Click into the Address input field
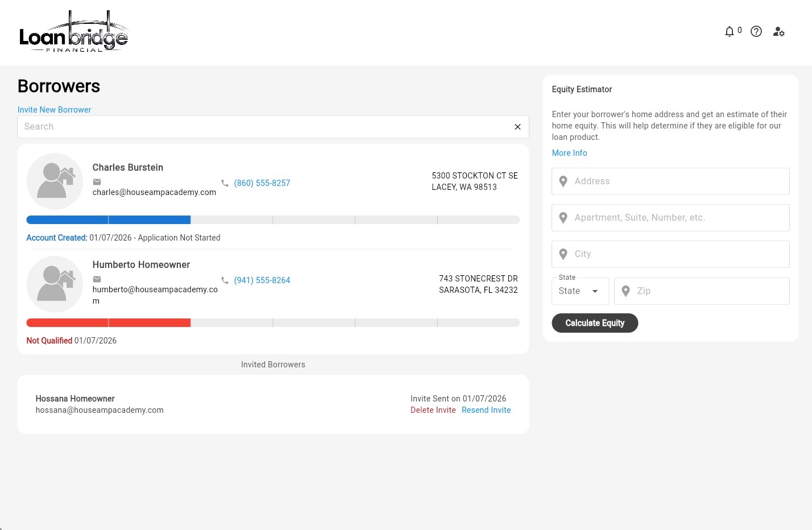This screenshot has width=812, height=530. (x=677, y=181)
